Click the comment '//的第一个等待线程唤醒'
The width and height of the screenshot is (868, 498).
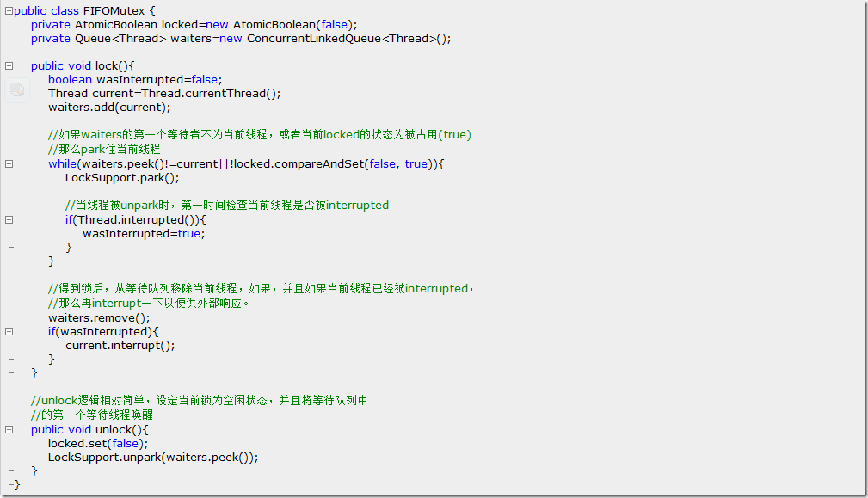(92, 415)
